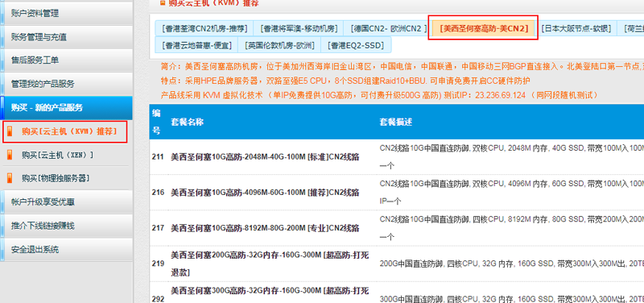The width and height of the screenshot is (644, 303).
Task: Open 管理我的产品服务 section
Action: point(67,85)
